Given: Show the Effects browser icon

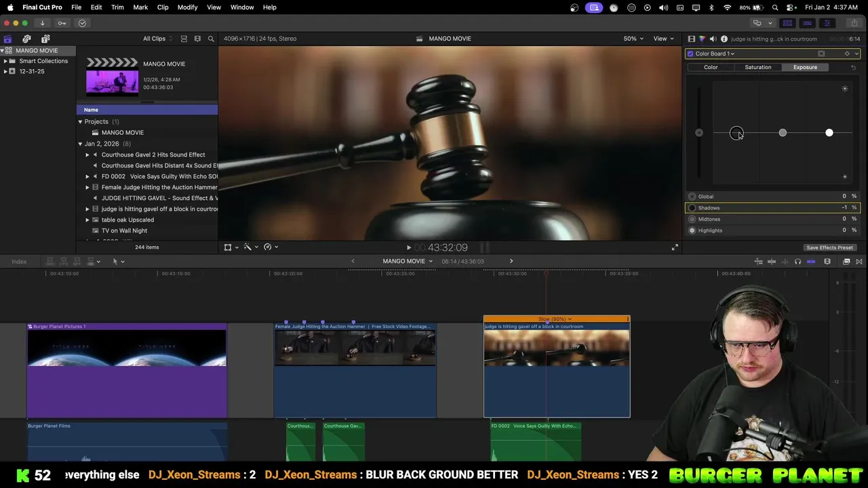Looking at the screenshot, I should 846,262.
